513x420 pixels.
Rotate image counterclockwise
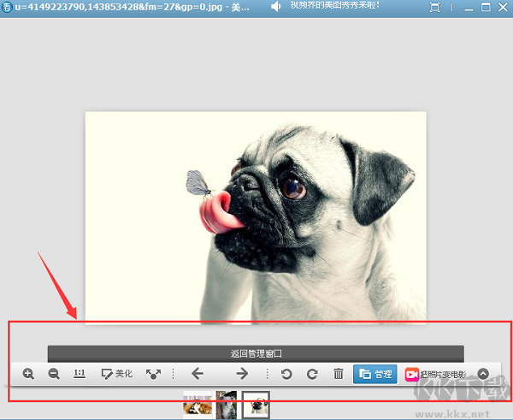[x=287, y=374]
